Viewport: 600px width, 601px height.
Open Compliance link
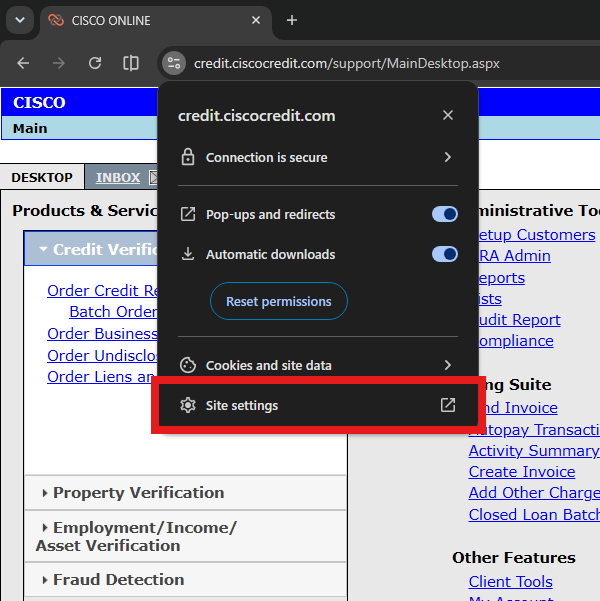point(516,341)
